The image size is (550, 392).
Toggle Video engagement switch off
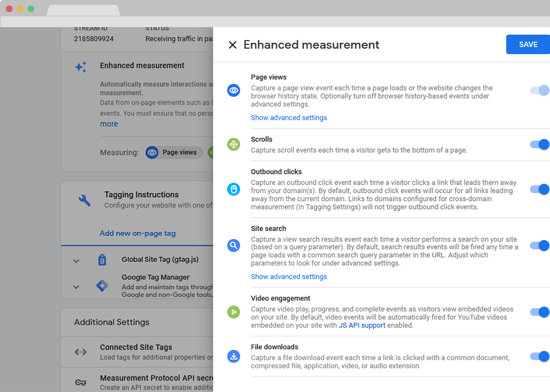pos(540,312)
